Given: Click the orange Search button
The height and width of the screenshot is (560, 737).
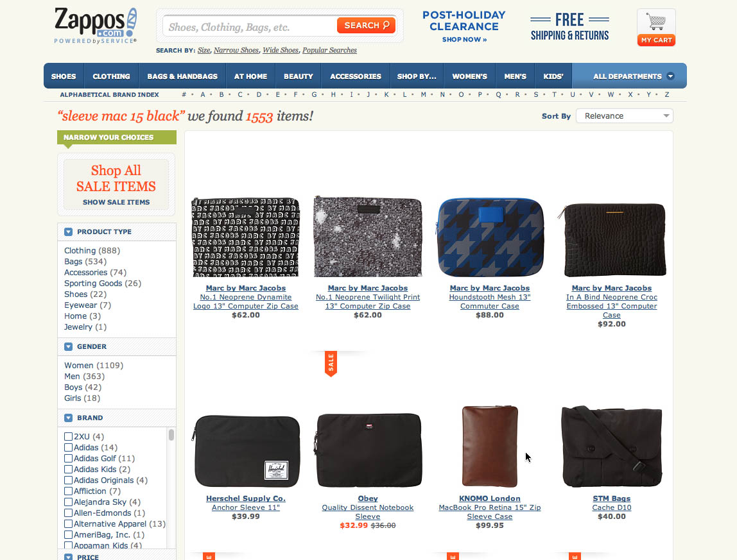Looking at the screenshot, I should tap(366, 26).
